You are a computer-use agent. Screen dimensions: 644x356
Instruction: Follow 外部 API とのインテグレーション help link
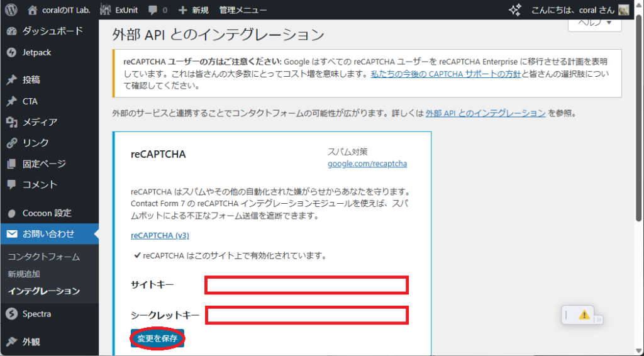point(486,113)
